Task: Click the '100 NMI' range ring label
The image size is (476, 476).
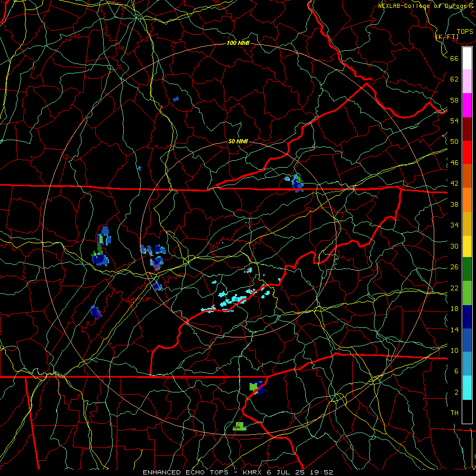Action: point(238,43)
